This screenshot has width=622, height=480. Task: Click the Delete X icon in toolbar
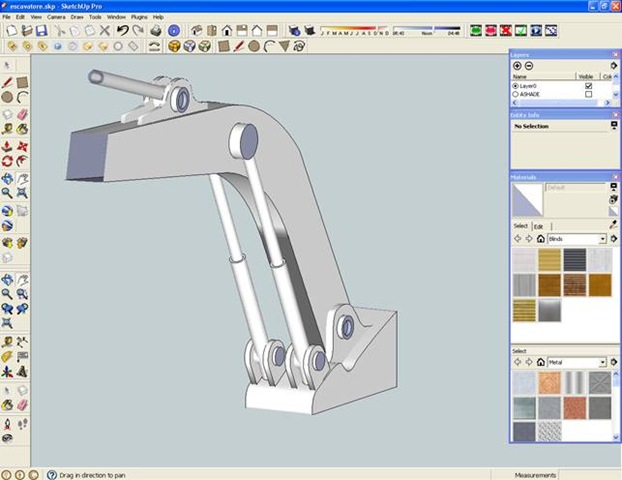(x=105, y=31)
